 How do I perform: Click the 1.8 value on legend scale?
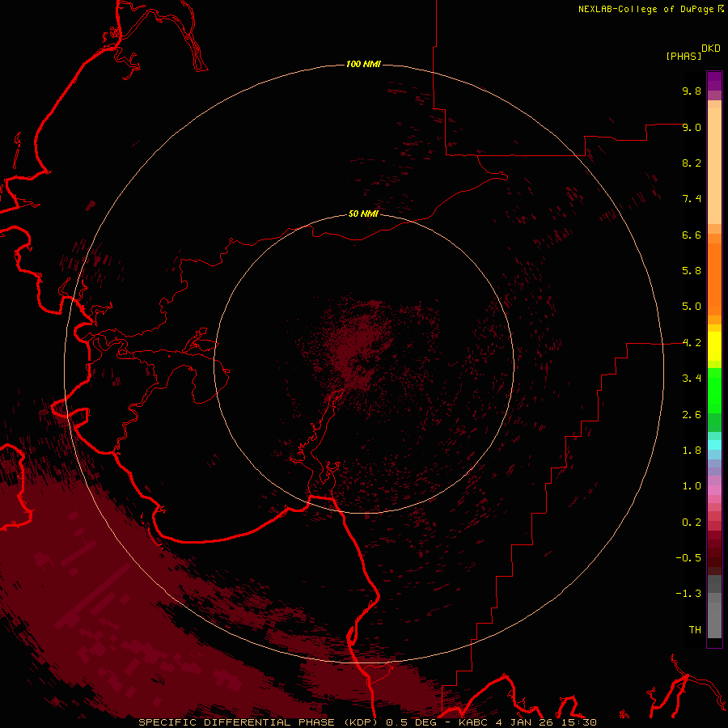coord(692,451)
